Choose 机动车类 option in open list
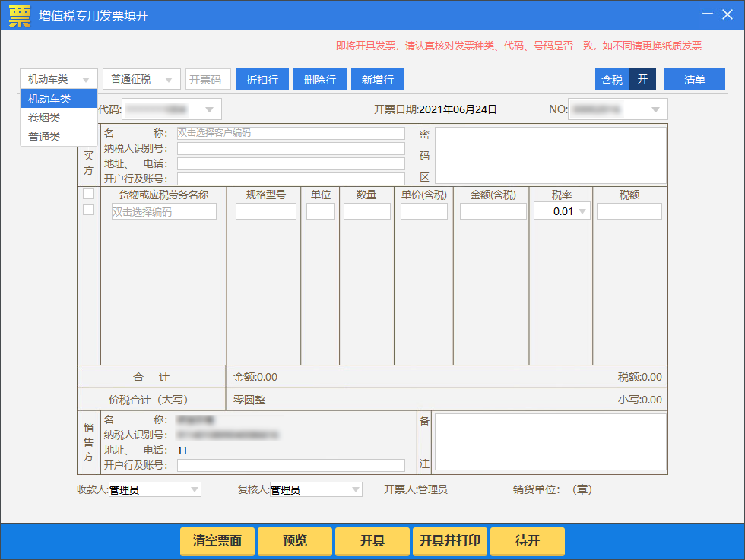Screen dimensions: 745x560 click(50, 99)
